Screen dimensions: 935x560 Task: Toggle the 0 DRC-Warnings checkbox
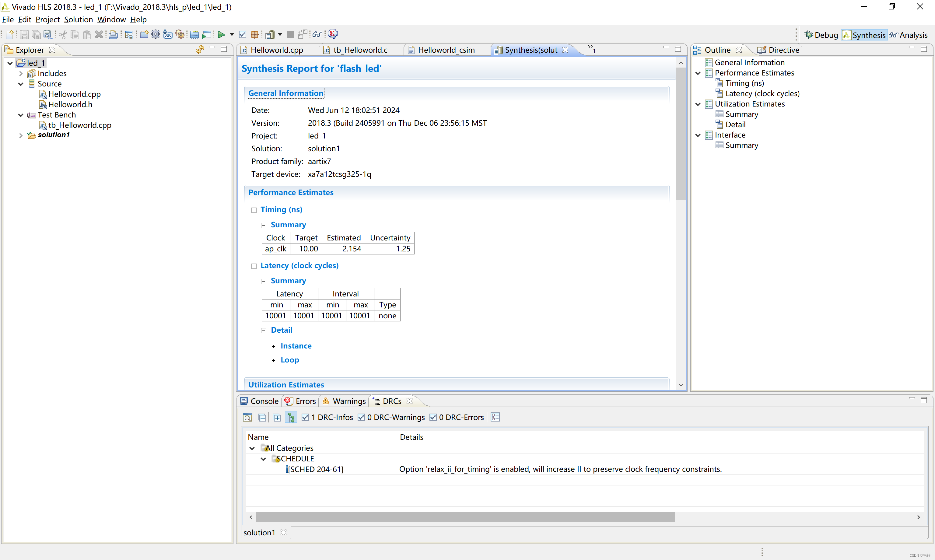click(x=360, y=417)
